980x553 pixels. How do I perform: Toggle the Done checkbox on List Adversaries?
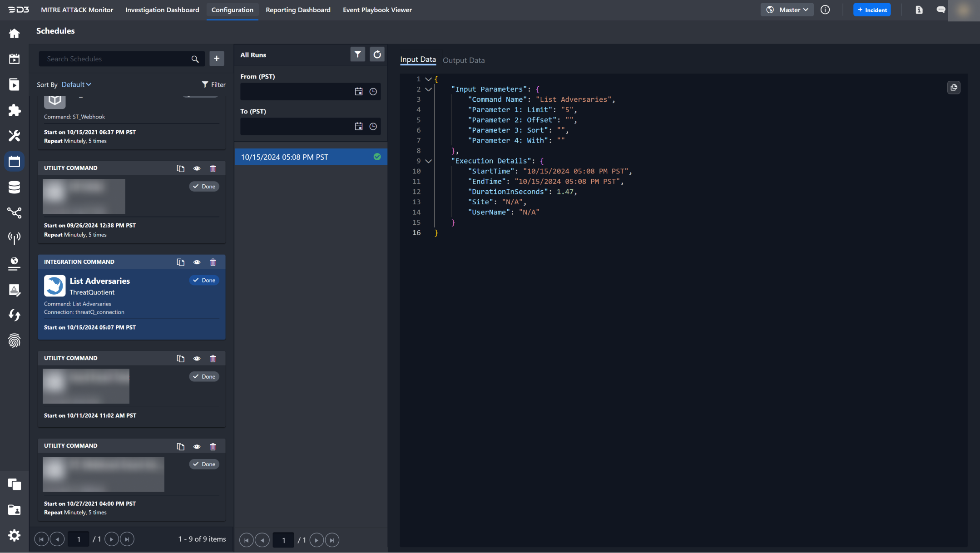(203, 281)
